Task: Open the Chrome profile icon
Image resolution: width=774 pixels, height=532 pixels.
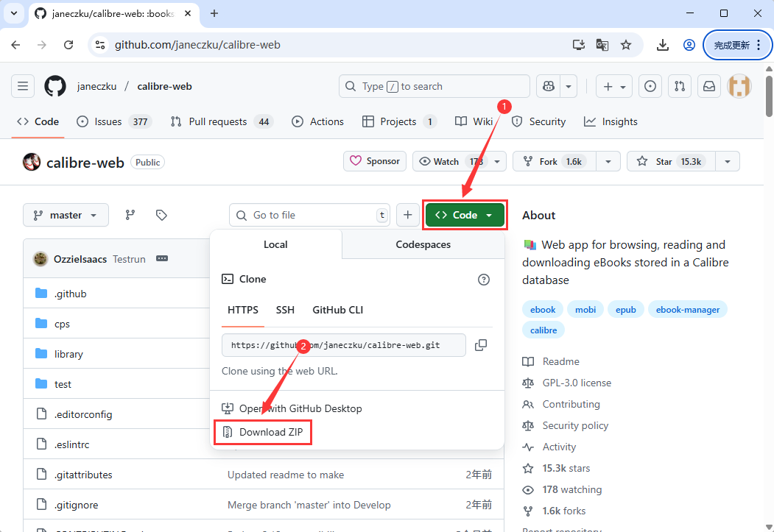Action: tap(689, 45)
